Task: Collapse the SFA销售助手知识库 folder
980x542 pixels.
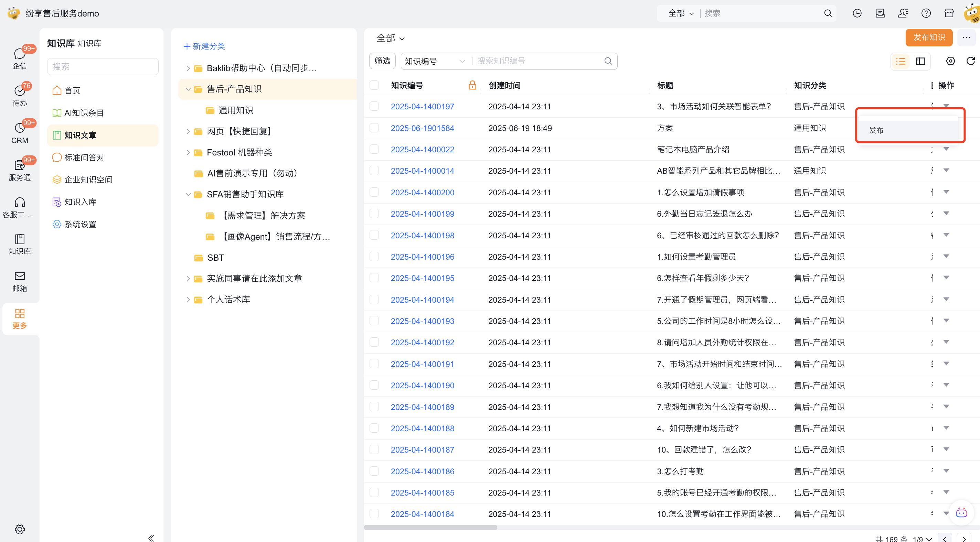Action: click(x=188, y=194)
